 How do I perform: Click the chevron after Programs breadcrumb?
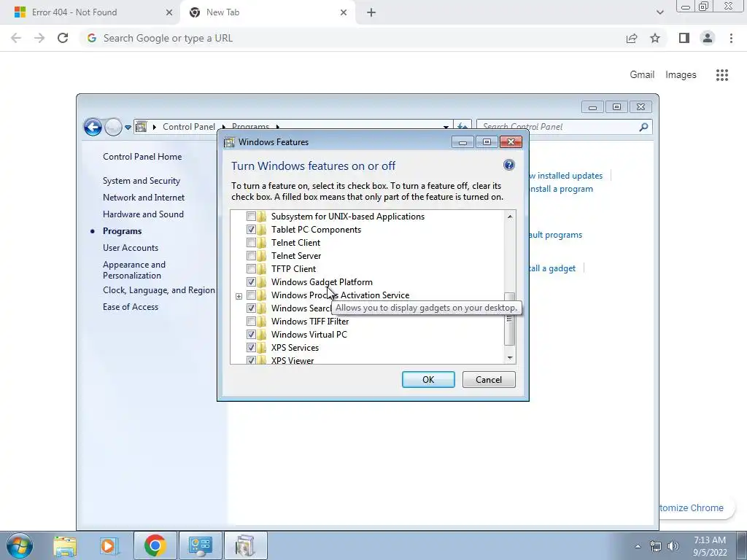pyautogui.click(x=277, y=127)
